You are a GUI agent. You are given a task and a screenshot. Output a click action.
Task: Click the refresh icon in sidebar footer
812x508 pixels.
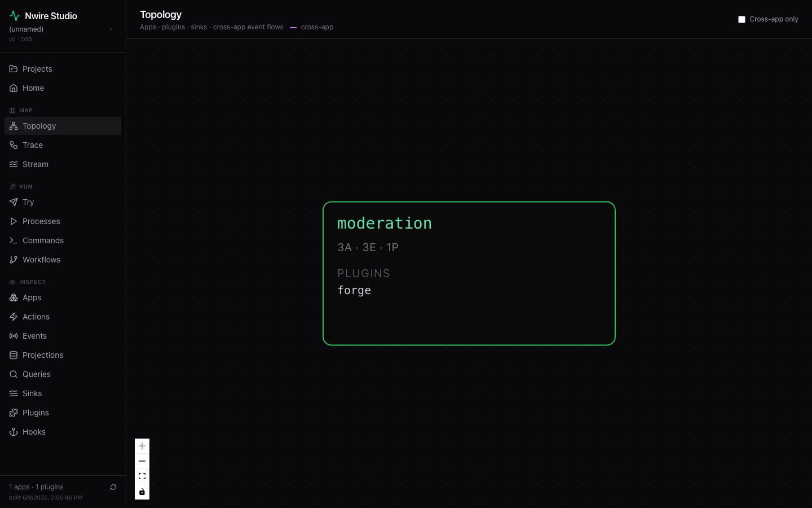pos(113,487)
